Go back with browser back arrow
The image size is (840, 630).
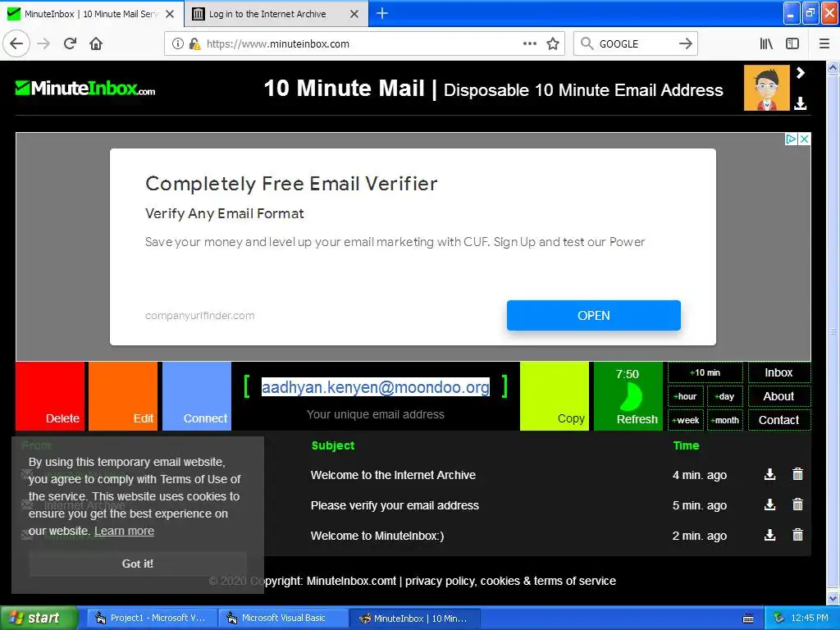pyautogui.click(x=16, y=43)
